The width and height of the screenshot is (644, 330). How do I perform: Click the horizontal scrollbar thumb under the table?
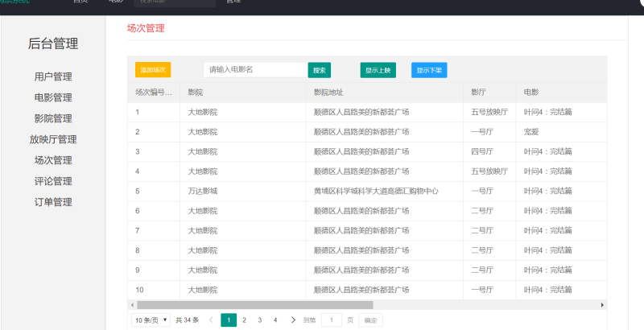254,305
